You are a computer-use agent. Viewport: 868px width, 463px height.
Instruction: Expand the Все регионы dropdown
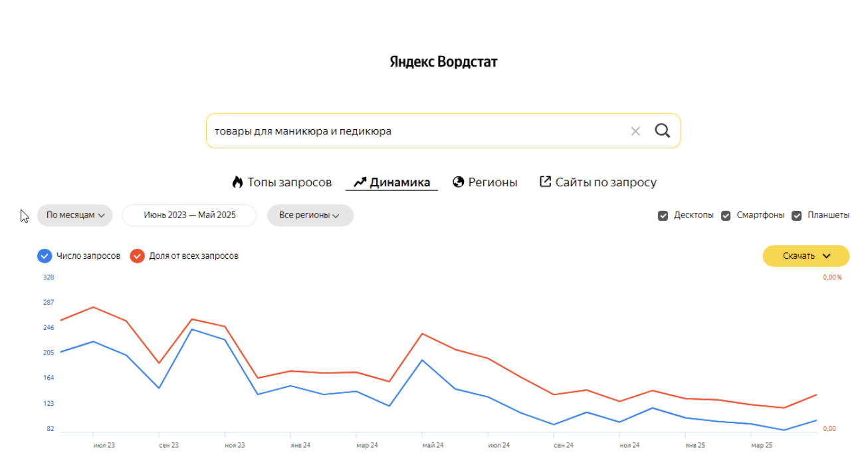(x=310, y=216)
